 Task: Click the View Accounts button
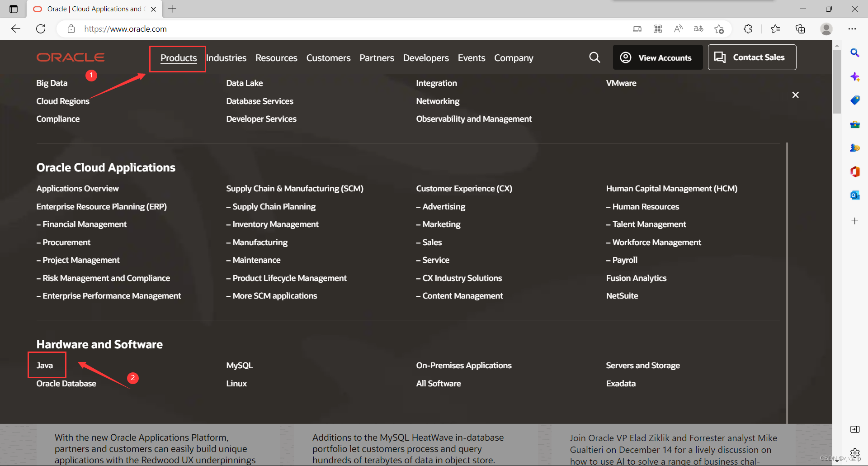point(658,57)
